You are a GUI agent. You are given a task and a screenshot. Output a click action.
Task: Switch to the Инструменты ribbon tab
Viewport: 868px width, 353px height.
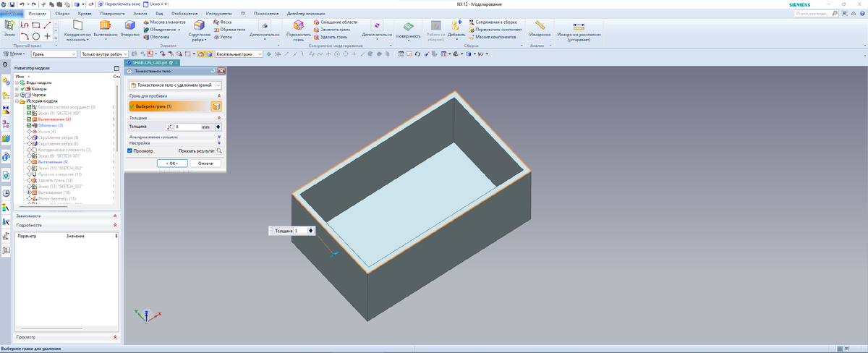[218, 13]
